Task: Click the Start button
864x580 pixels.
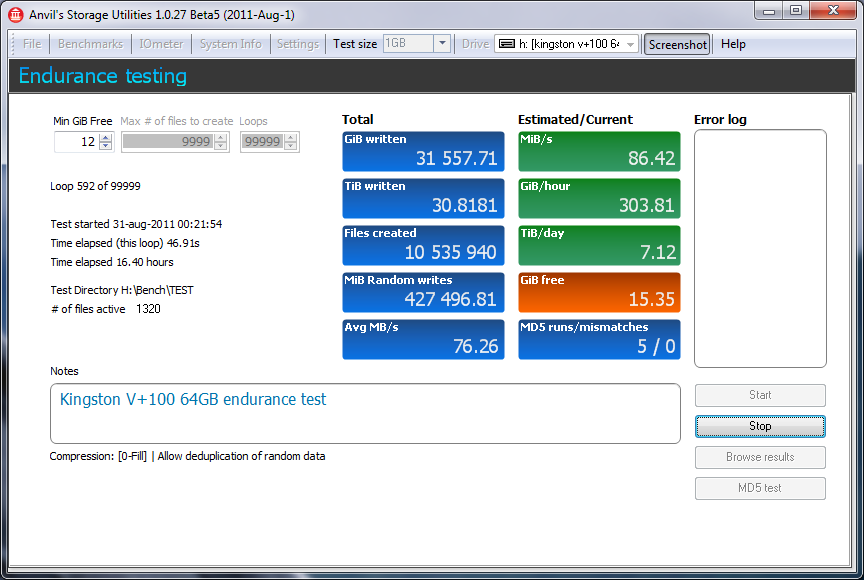Action: pos(760,395)
